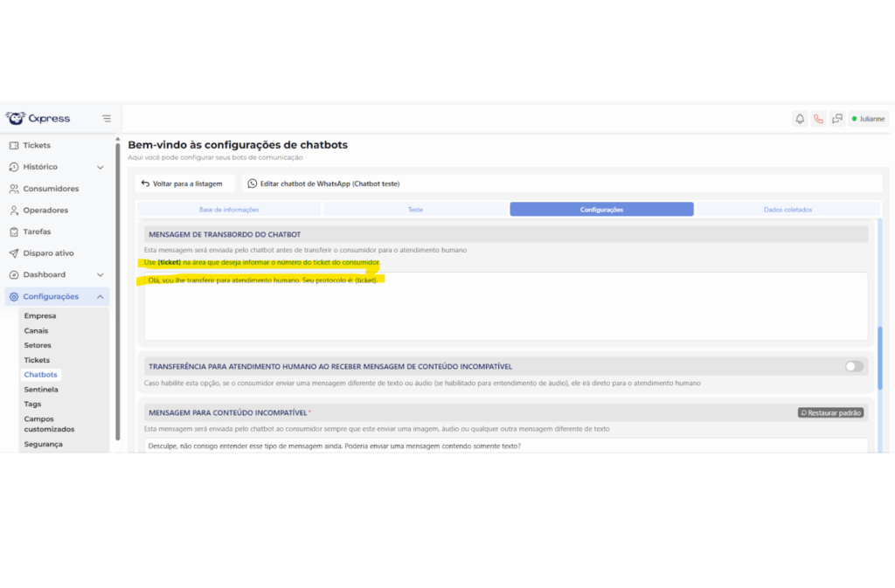Click the red phone icon
Image resolution: width=895 pixels, height=588 pixels.
point(818,119)
